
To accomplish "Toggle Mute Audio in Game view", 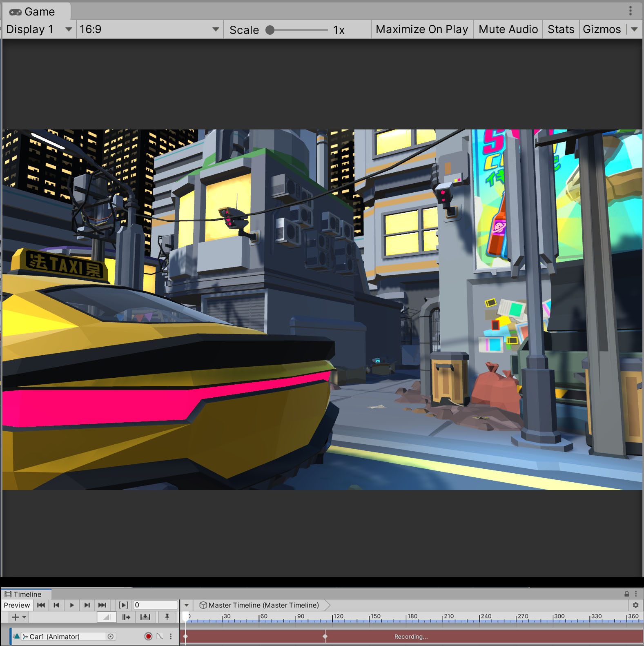I will pyautogui.click(x=508, y=29).
